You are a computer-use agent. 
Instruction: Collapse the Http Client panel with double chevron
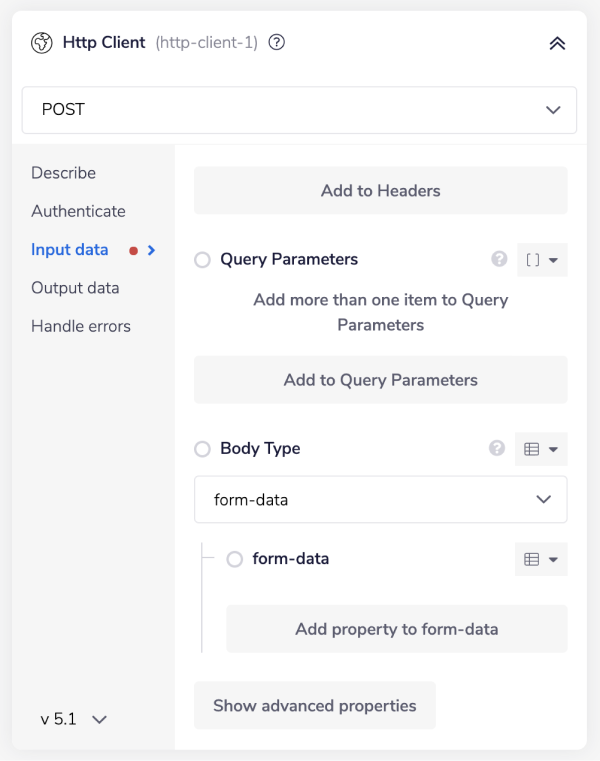[x=557, y=43]
